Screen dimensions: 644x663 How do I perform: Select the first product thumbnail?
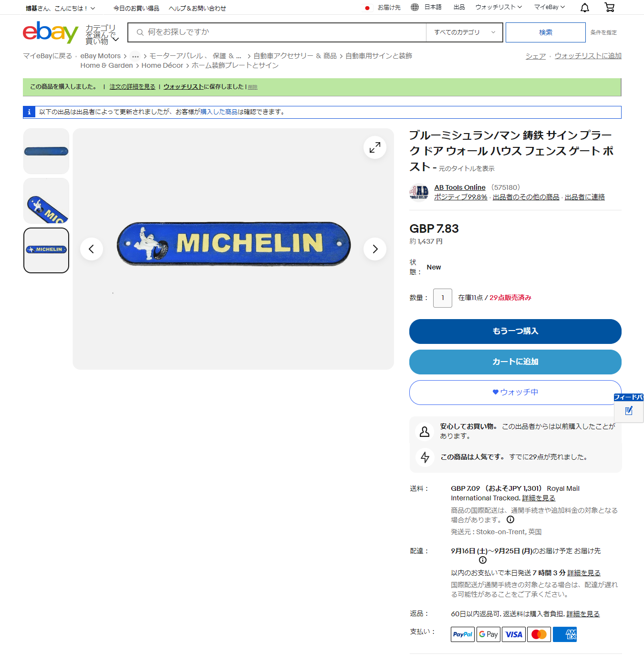tap(46, 151)
